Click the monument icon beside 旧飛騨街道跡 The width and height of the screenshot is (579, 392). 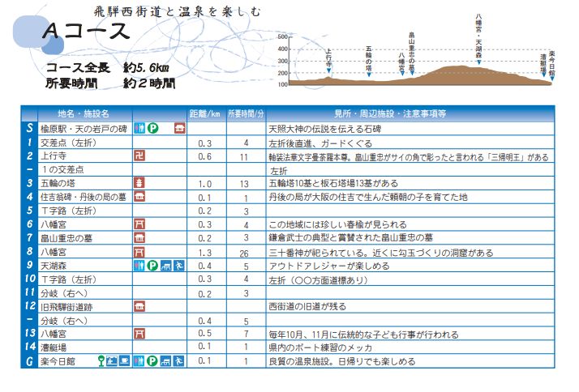pos(139,305)
